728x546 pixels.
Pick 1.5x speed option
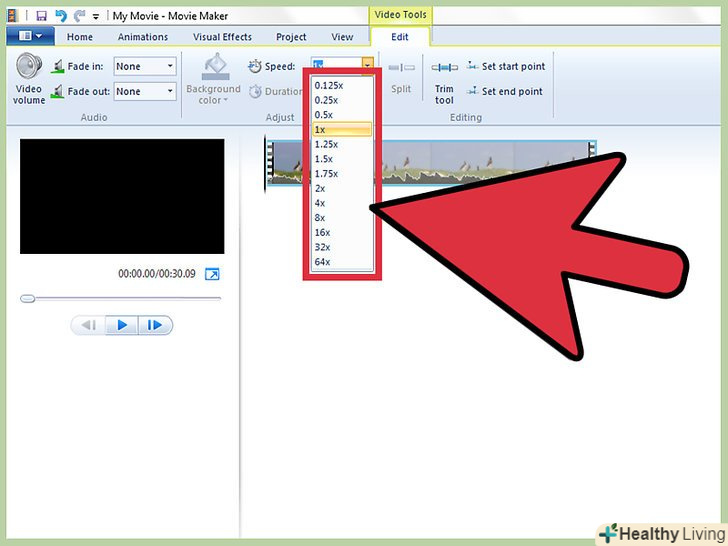pos(342,159)
